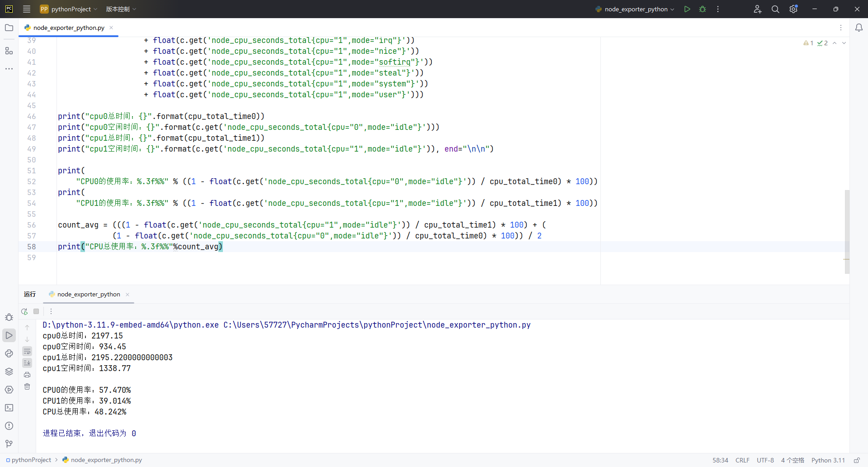
Task: Open Python Console tool window
Action: pyautogui.click(x=9, y=353)
